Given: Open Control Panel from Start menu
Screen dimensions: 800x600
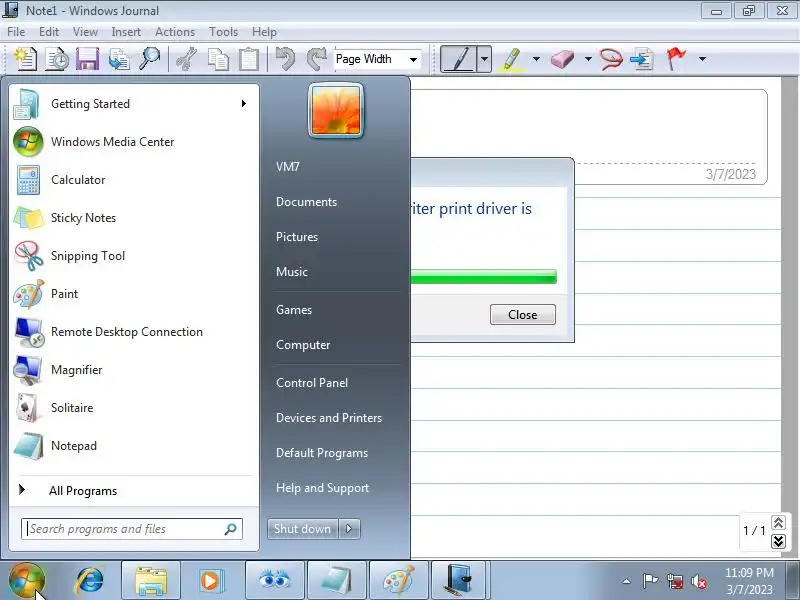Looking at the screenshot, I should (312, 383).
